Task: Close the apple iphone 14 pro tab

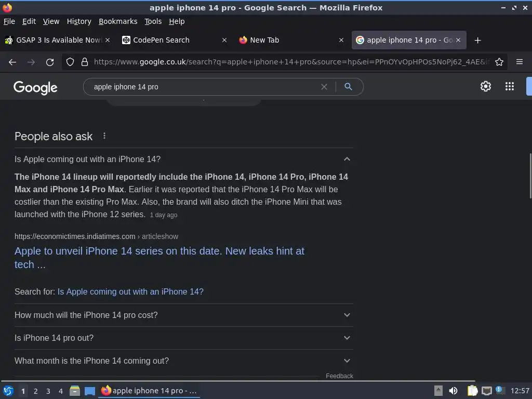Action: pos(458,40)
